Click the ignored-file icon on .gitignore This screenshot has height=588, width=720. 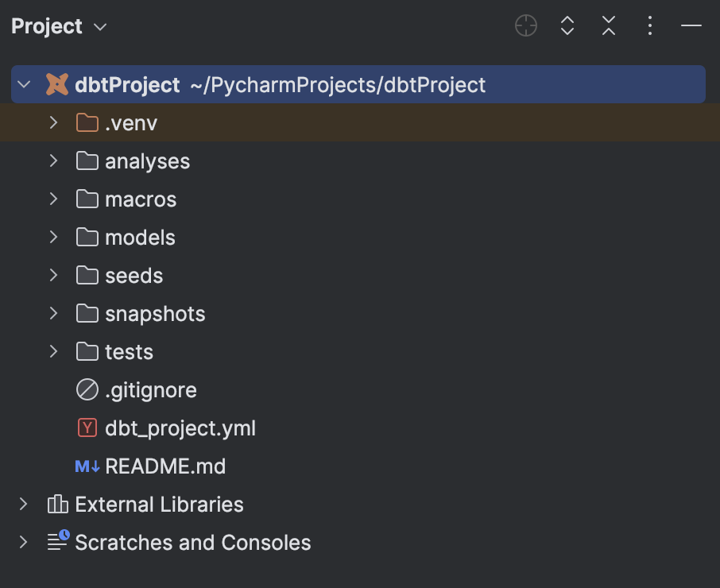coord(87,389)
